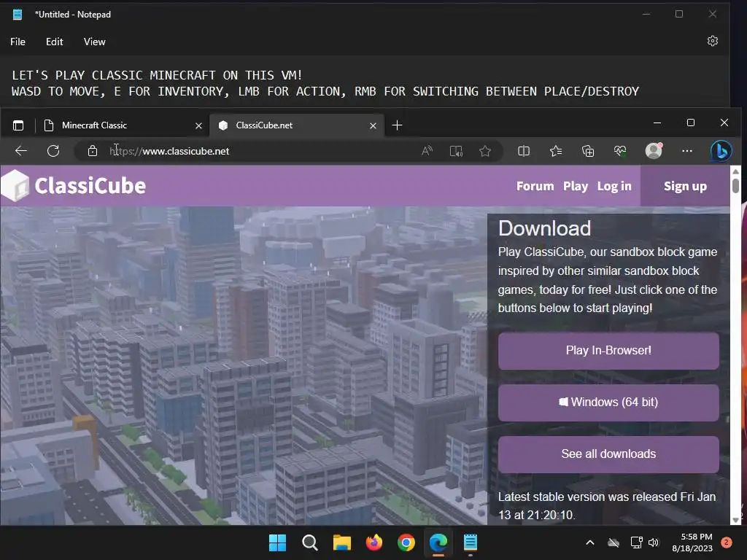Click the ClassiCube site title text
Screen dimensions: 747x560
click(90, 186)
